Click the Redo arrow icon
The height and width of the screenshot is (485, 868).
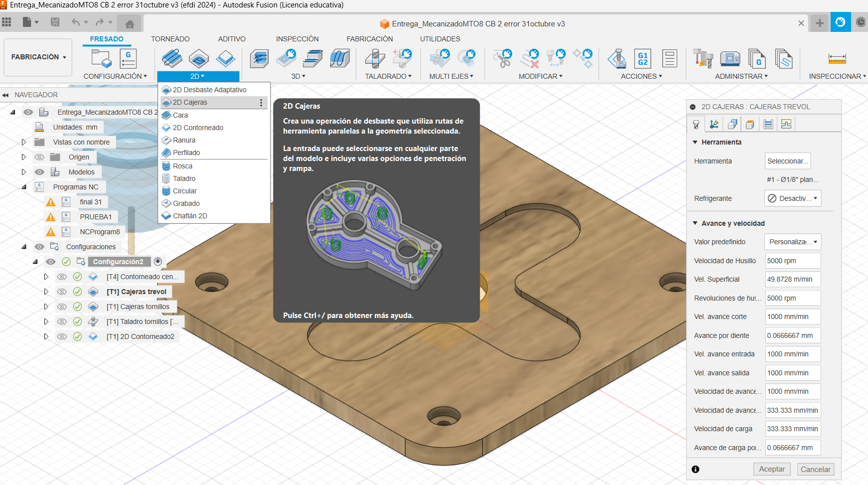[x=100, y=22]
